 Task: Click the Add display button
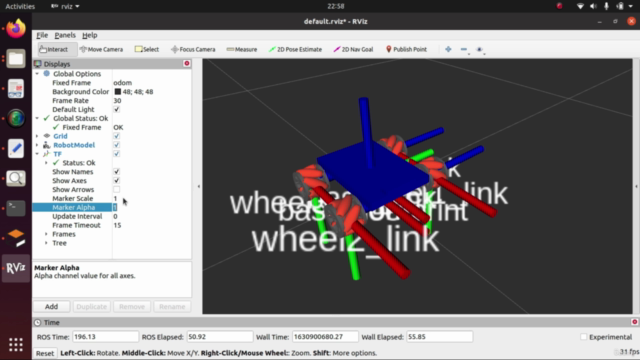pos(51,307)
